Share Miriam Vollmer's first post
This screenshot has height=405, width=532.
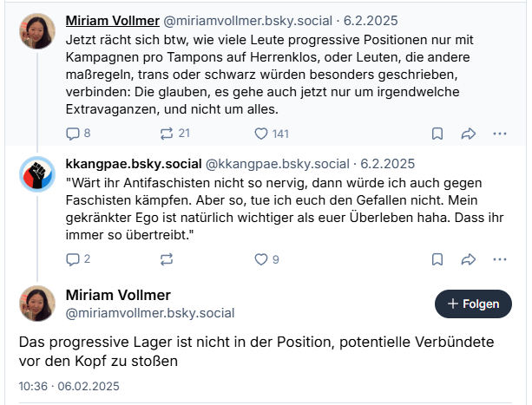(x=469, y=133)
